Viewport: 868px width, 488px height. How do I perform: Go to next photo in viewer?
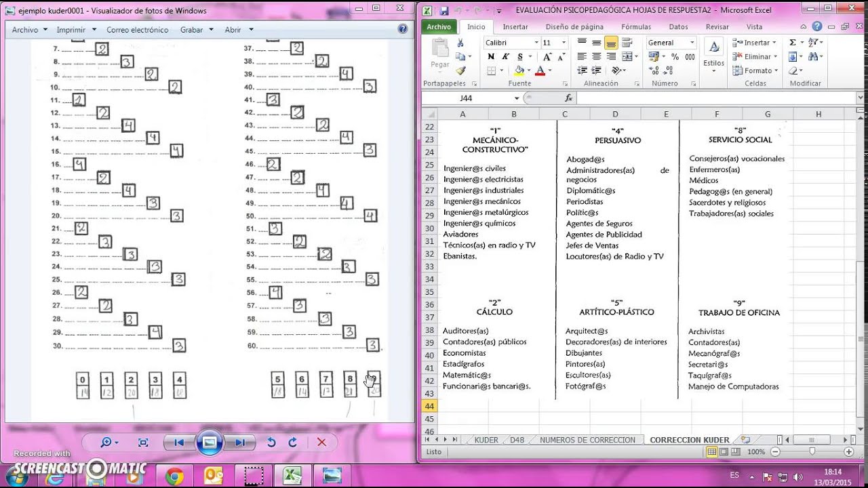click(x=239, y=443)
